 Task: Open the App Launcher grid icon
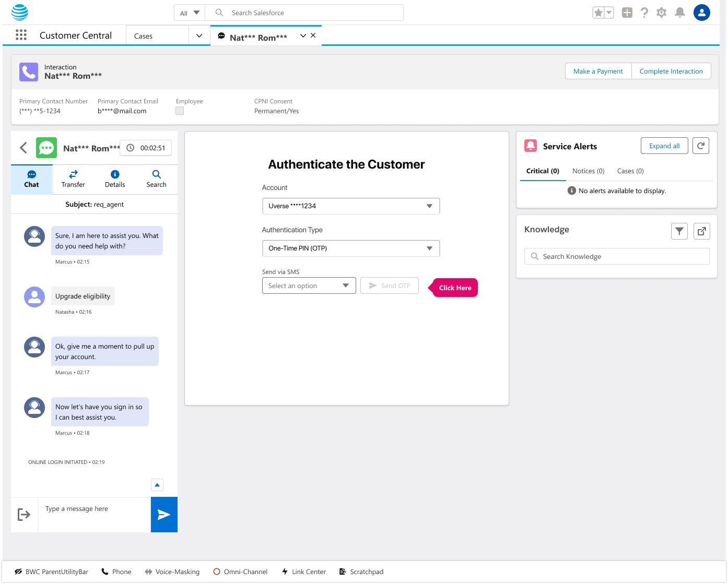pos(21,35)
